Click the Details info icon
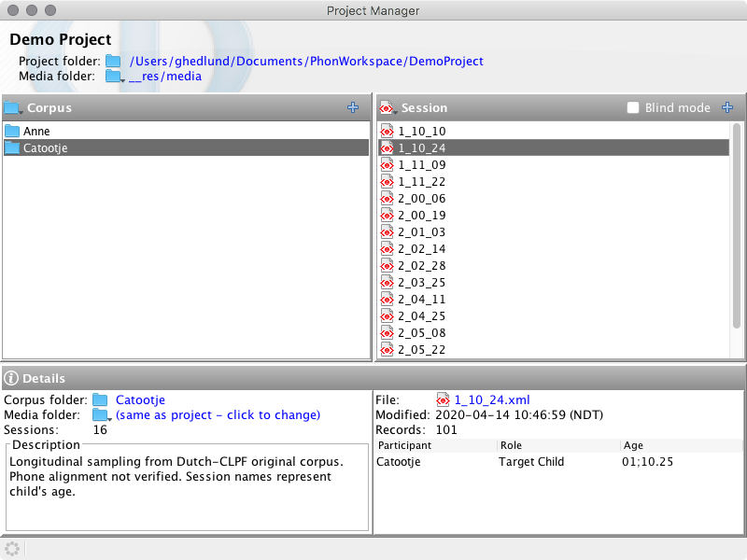The width and height of the screenshot is (747, 560). [11, 379]
